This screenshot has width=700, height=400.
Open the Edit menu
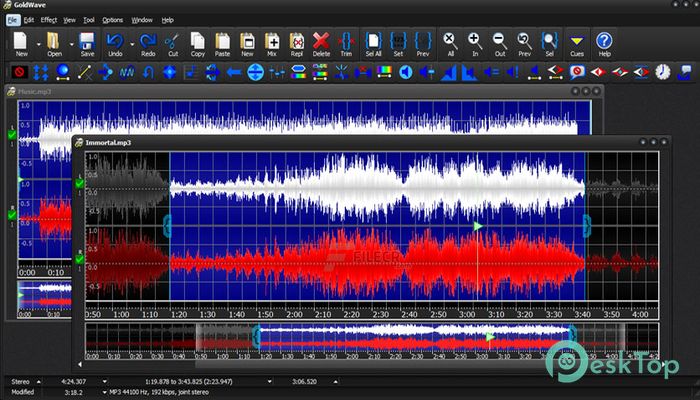(29, 20)
